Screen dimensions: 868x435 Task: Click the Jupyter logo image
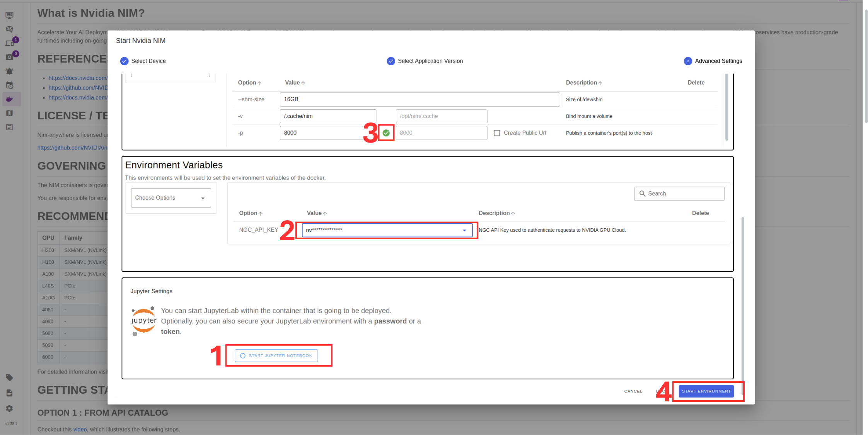(144, 321)
